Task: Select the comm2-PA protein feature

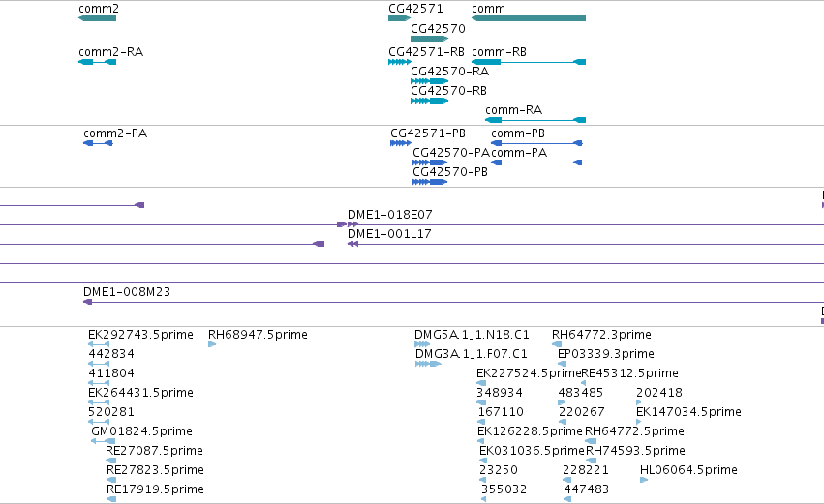Action: point(98,143)
